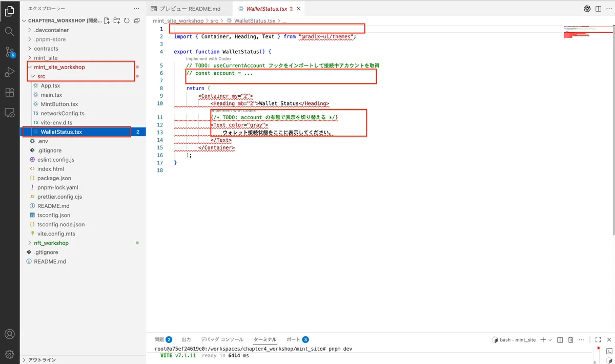
Task: Open the Run and Debug view
Action: click(9, 72)
